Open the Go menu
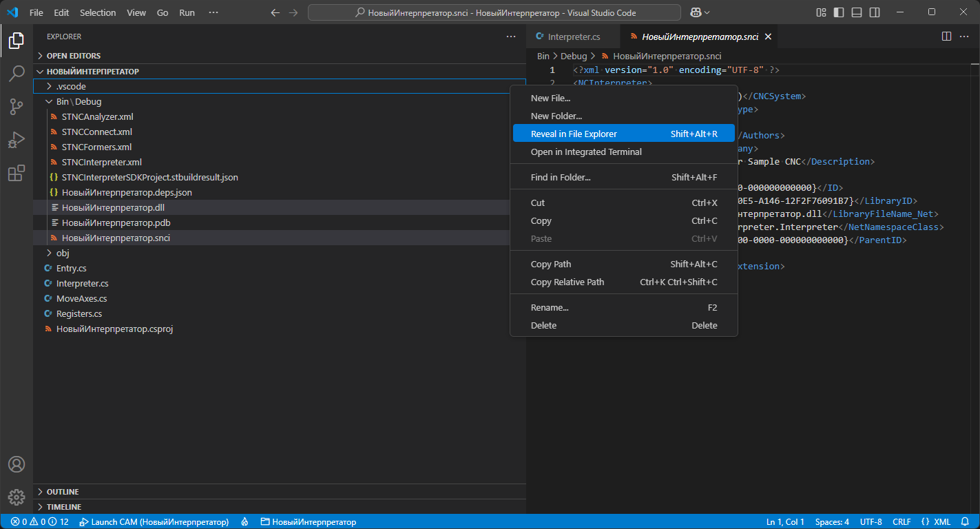This screenshot has height=529, width=980. point(163,12)
